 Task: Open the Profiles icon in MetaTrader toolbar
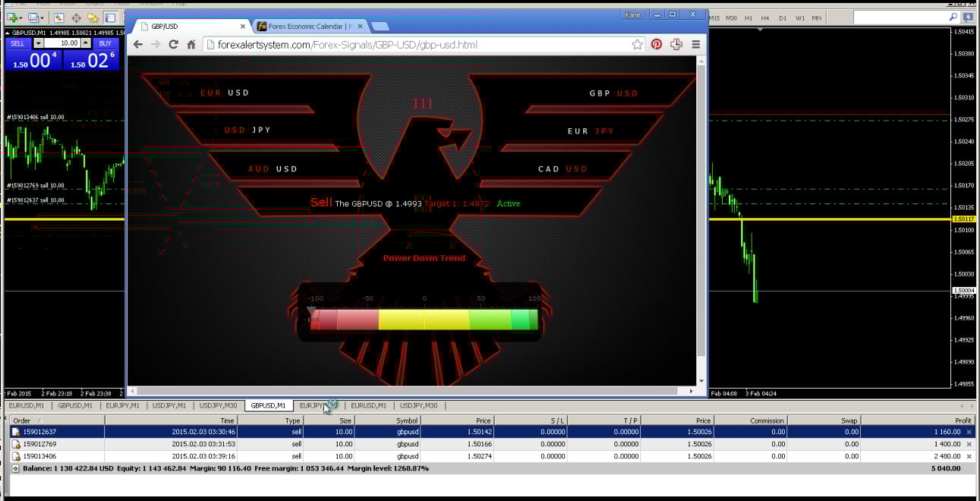pos(33,17)
